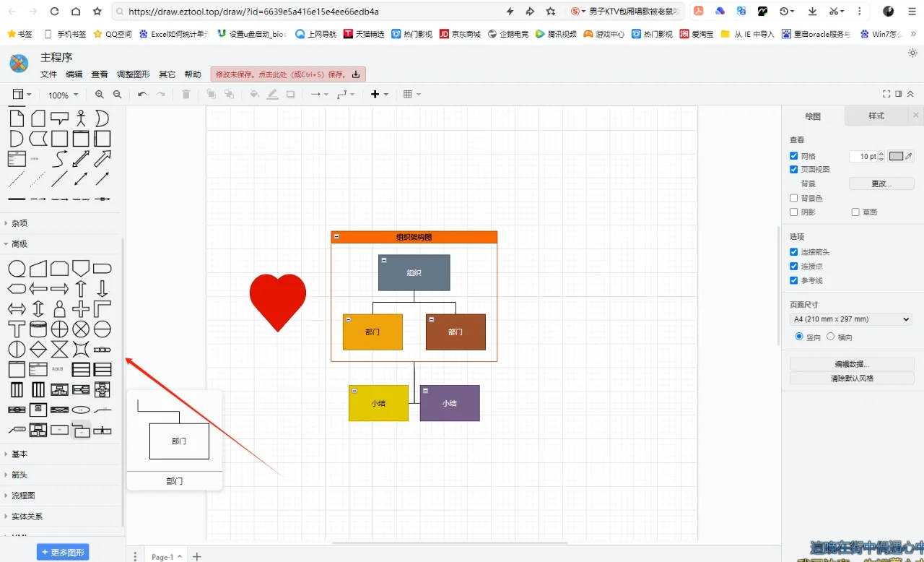Select the hourglass collate shape
Image resolution: width=924 pixels, height=562 pixels.
pyautogui.click(x=59, y=350)
